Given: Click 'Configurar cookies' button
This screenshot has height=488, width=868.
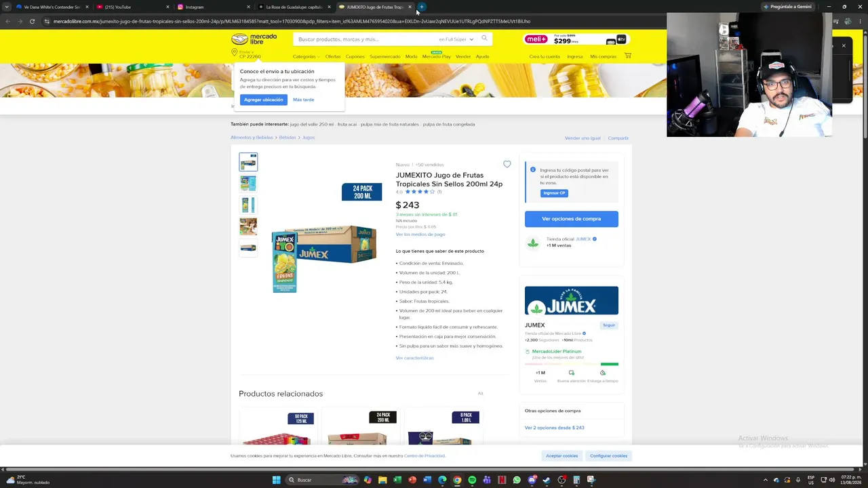Looking at the screenshot, I should tap(608, 455).
